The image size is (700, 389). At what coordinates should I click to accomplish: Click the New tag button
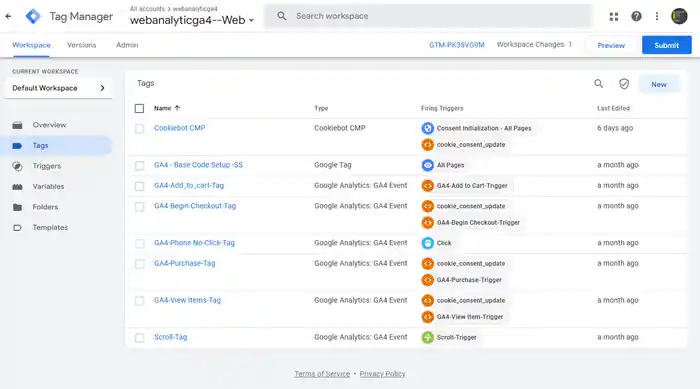[659, 84]
